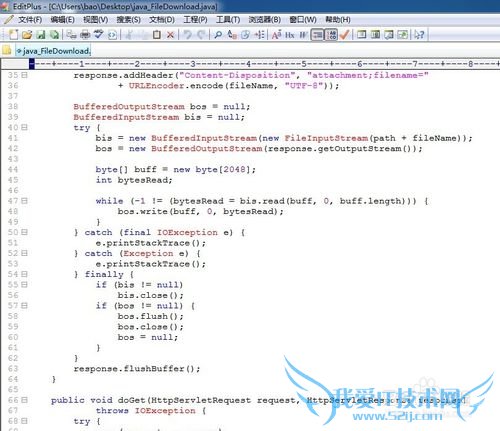Collapse the try block at line 40
500x431 pixels.
tap(24, 127)
